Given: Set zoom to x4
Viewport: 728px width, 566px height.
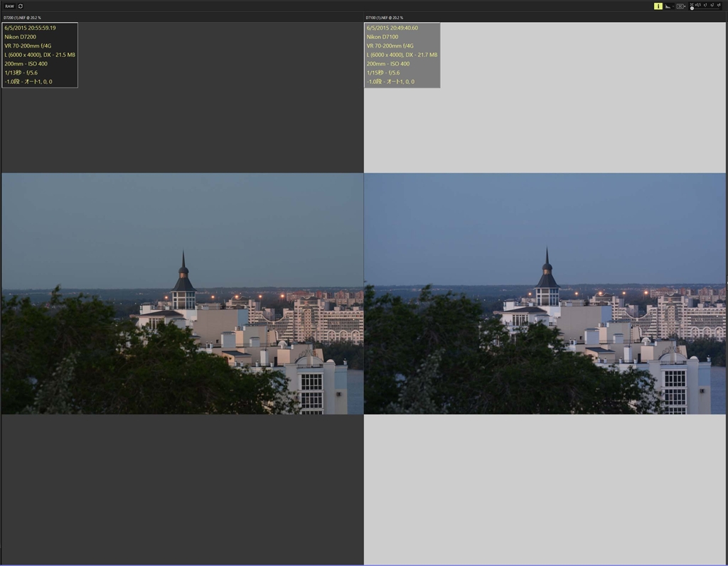Looking at the screenshot, I should (719, 5).
